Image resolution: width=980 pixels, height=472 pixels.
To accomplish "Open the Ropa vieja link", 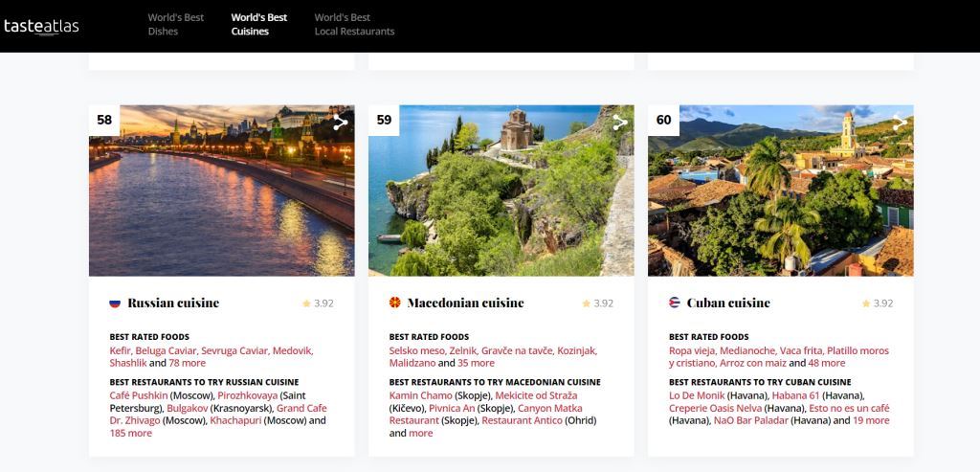I will 693,350.
